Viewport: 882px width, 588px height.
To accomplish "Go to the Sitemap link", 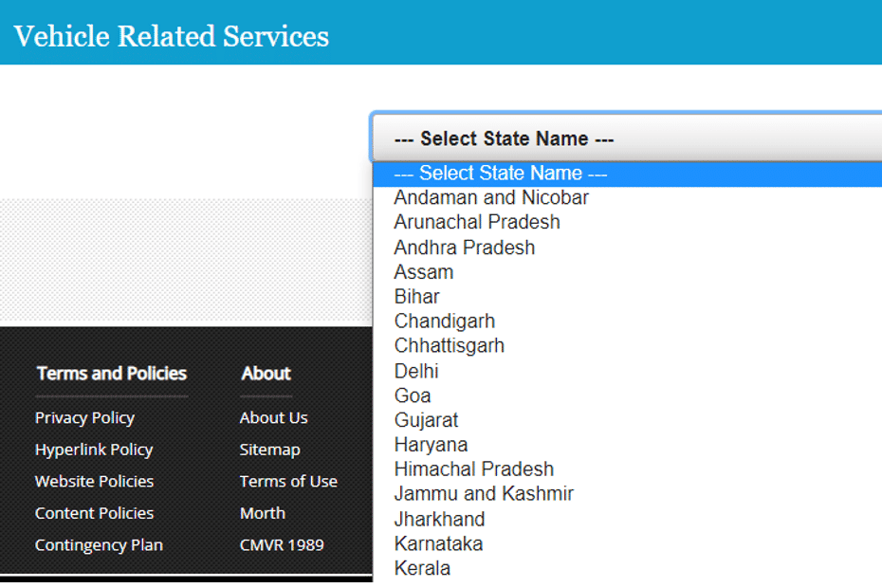I will point(270,450).
